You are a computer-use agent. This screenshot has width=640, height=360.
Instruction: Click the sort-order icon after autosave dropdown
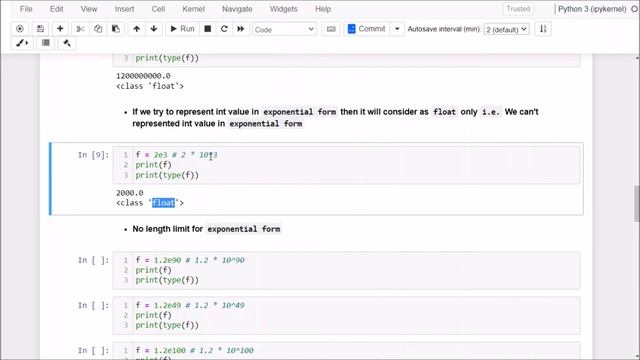pos(543,29)
